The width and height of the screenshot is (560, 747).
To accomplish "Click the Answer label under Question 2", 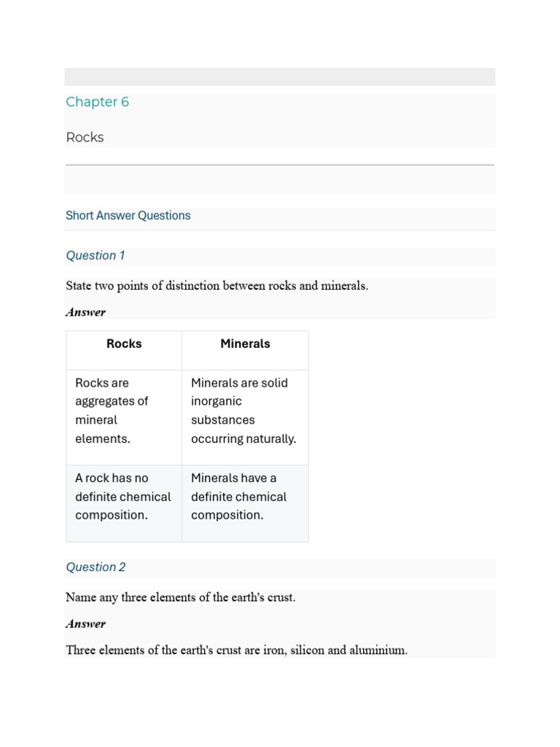I will pyautogui.click(x=86, y=624).
